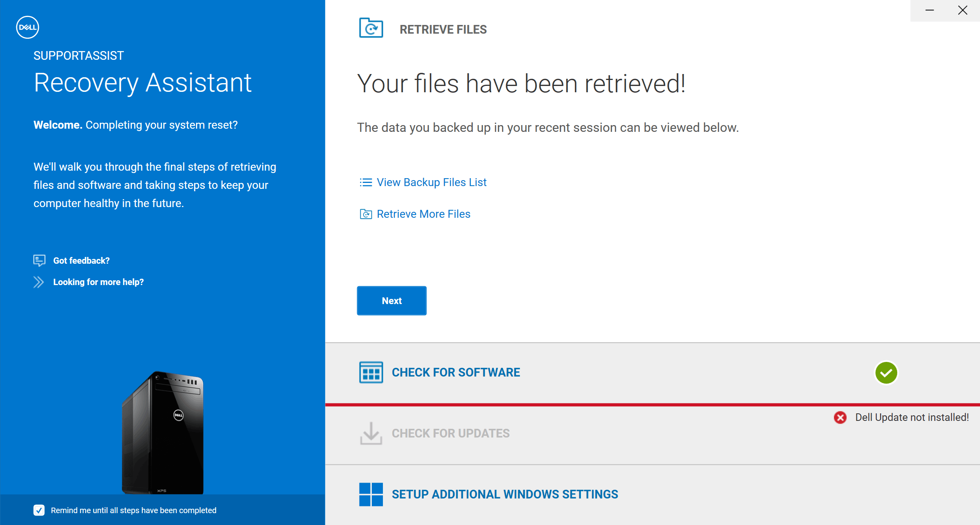
Task: Click the XPS desktop tower image
Action: tap(163, 432)
